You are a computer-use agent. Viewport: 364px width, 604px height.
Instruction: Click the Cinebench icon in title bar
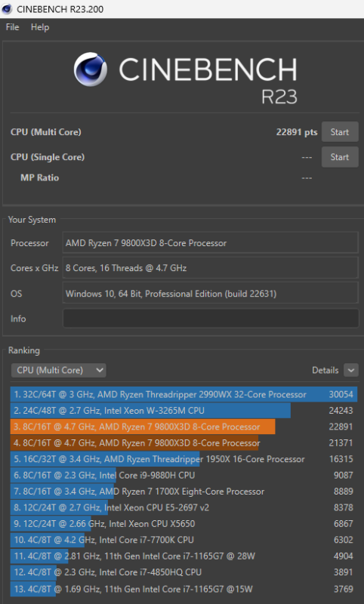coord(7,9)
